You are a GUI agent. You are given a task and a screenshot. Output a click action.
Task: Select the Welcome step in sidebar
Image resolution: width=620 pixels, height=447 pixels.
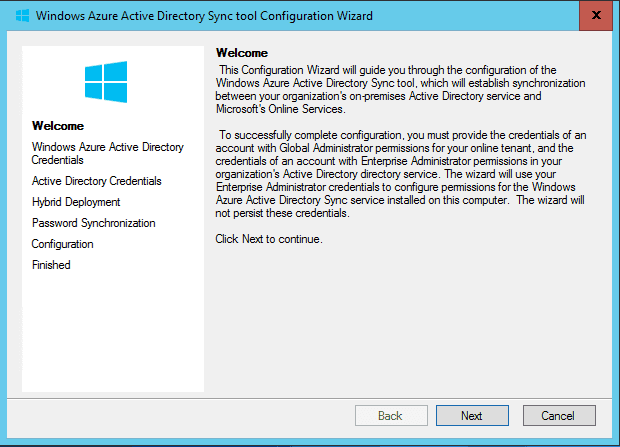[x=58, y=126]
